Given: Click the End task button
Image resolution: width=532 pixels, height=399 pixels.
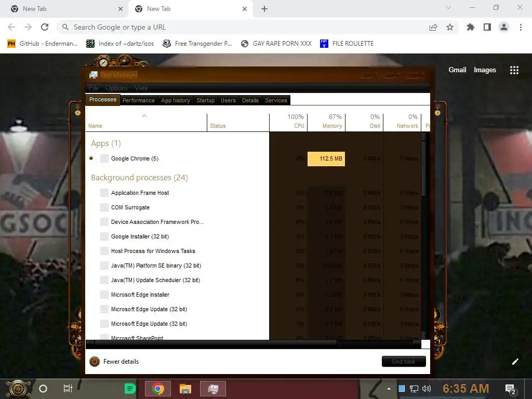Looking at the screenshot, I should click(404, 362).
